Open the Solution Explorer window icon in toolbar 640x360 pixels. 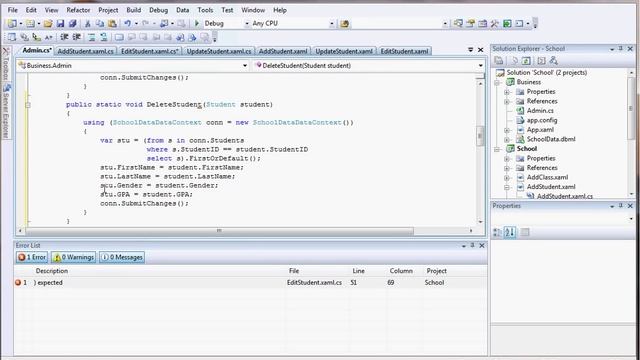click(x=458, y=24)
